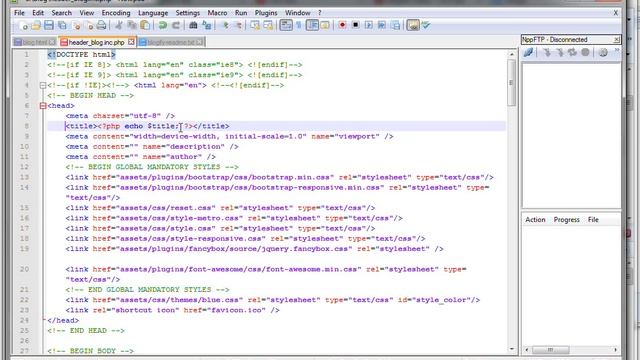Cut selection with the scissors icon
Screen dimensions: 640x360
119,25
